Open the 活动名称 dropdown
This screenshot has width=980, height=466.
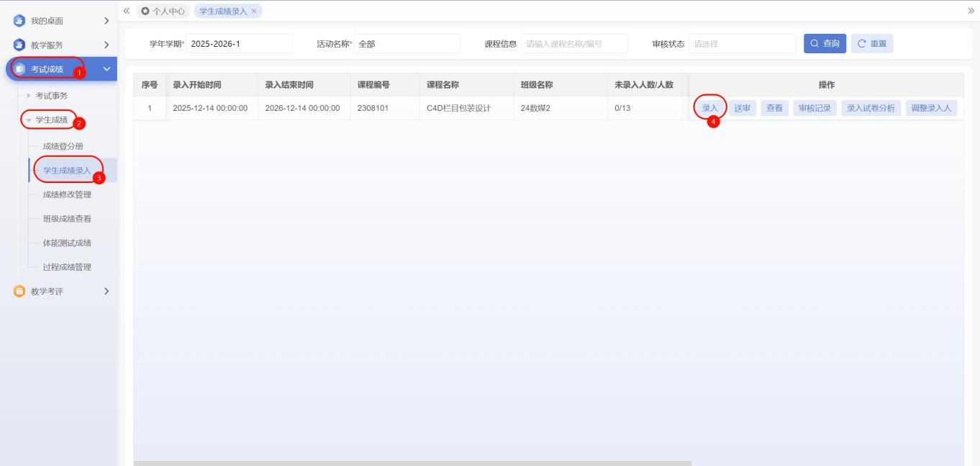407,44
